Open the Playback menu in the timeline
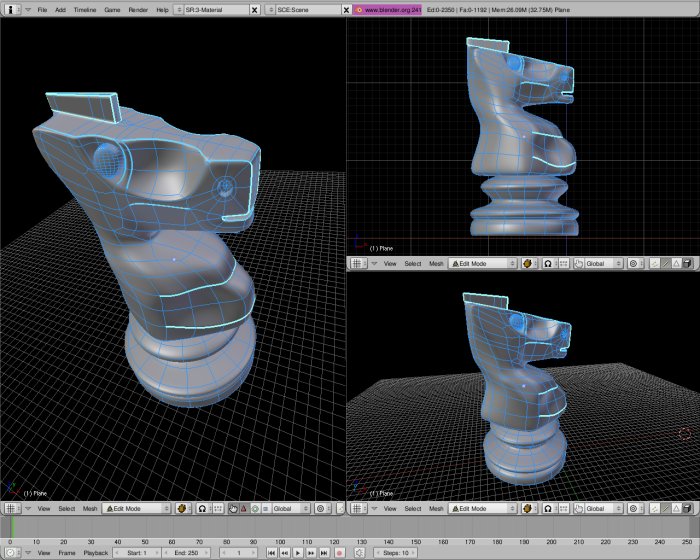The image size is (700, 560). coord(96,553)
